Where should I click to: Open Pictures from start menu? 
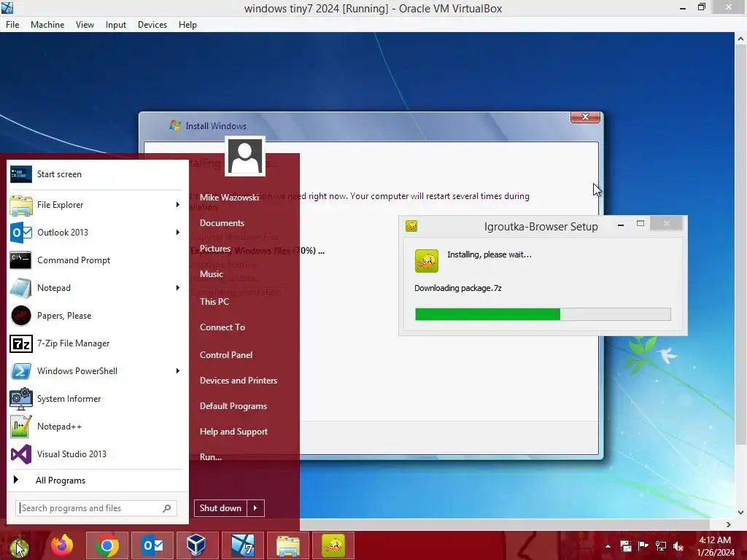215,249
